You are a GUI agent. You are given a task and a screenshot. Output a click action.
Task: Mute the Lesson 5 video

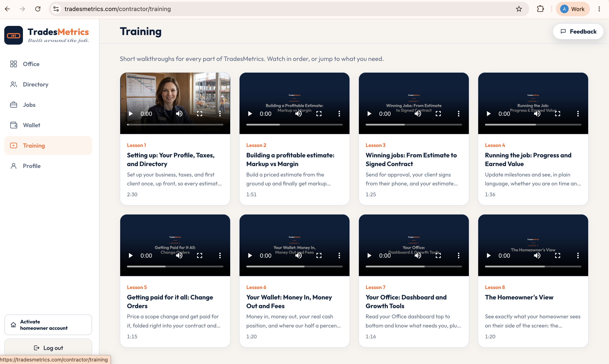tap(179, 255)
